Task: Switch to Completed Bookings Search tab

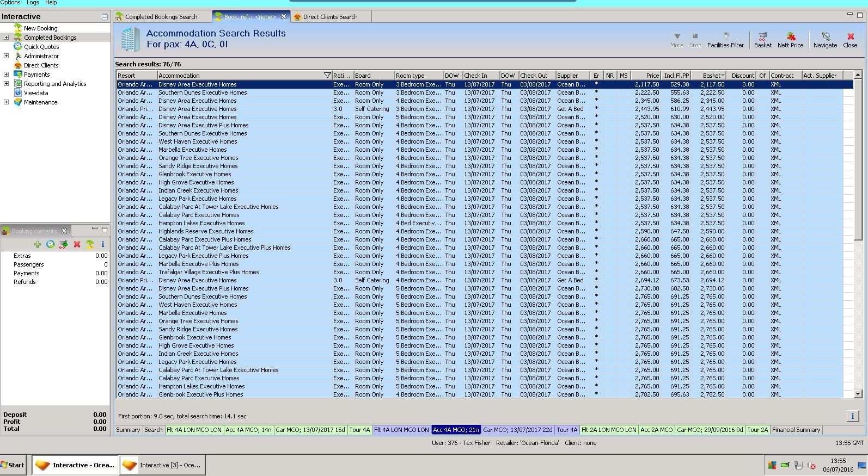Action: (x=161, y=17)
